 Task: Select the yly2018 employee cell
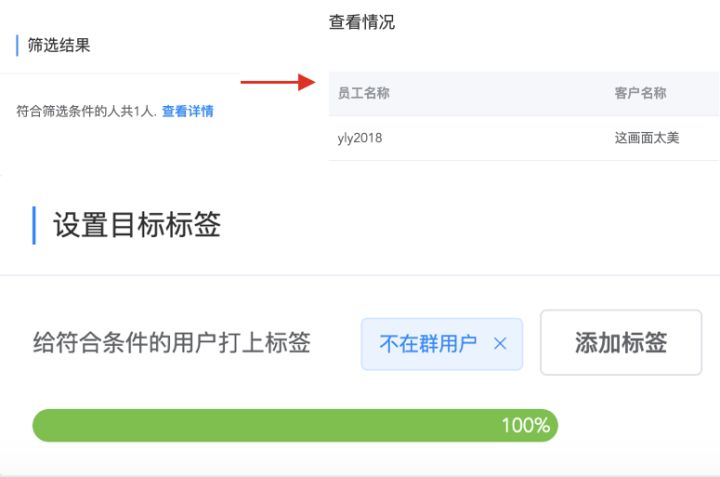pos(360,138)
